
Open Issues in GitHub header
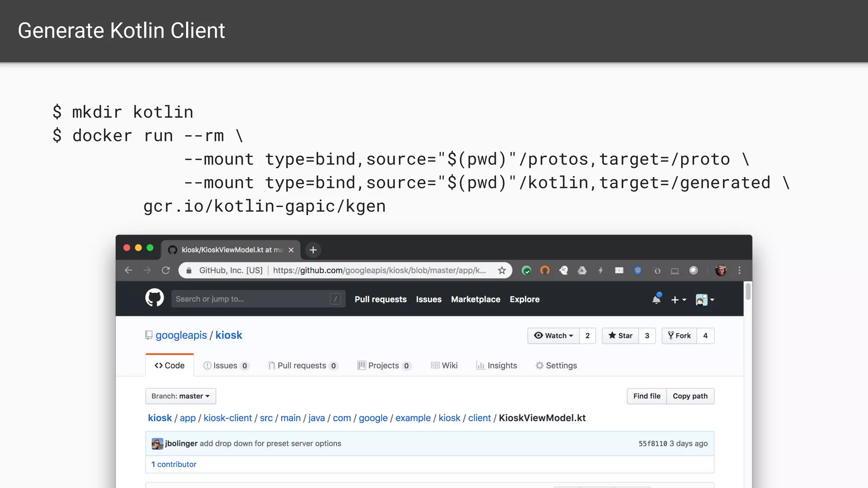428,299
